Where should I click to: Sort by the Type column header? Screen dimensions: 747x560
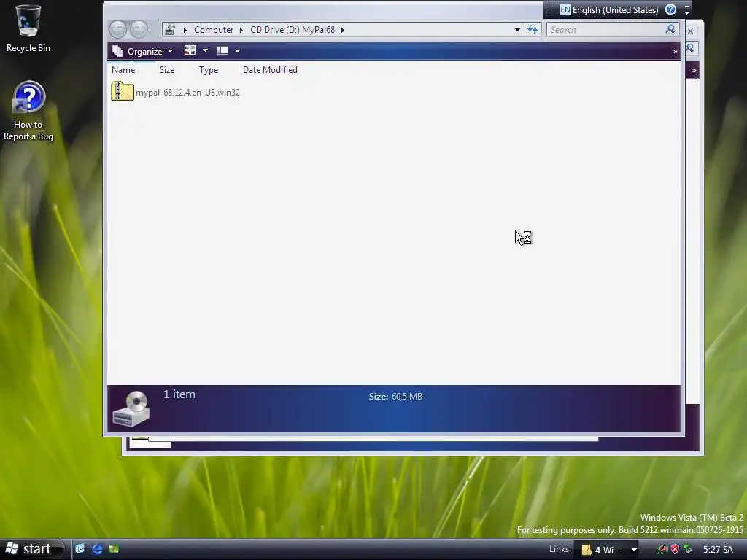pyautogui.click(x=209, y=70)
